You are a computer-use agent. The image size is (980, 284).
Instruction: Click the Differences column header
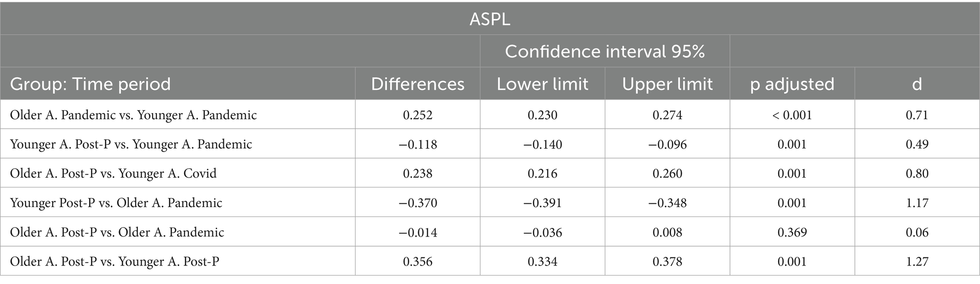coord(418,84)
